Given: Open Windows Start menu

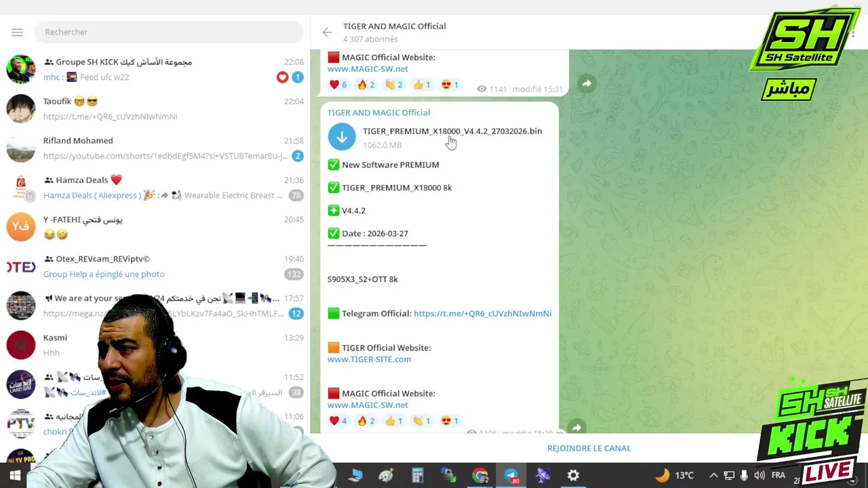Looking at the screenshot, I should coord(14,476).
